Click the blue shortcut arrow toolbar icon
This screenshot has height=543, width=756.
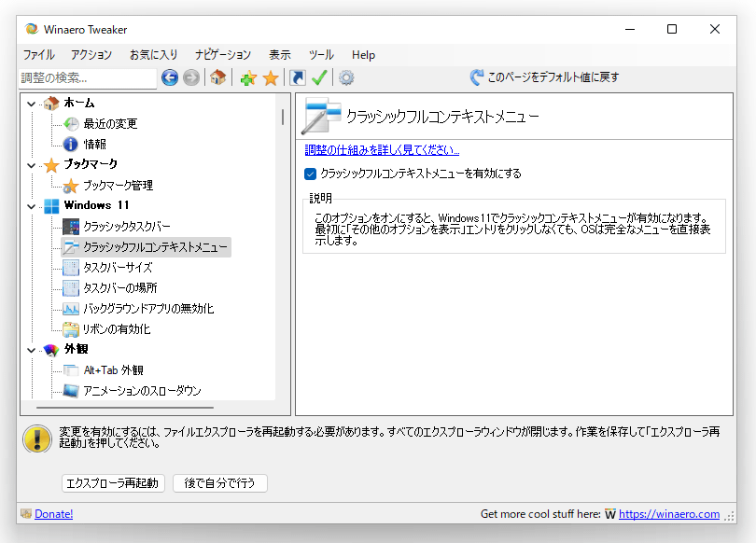click(298, 77)
